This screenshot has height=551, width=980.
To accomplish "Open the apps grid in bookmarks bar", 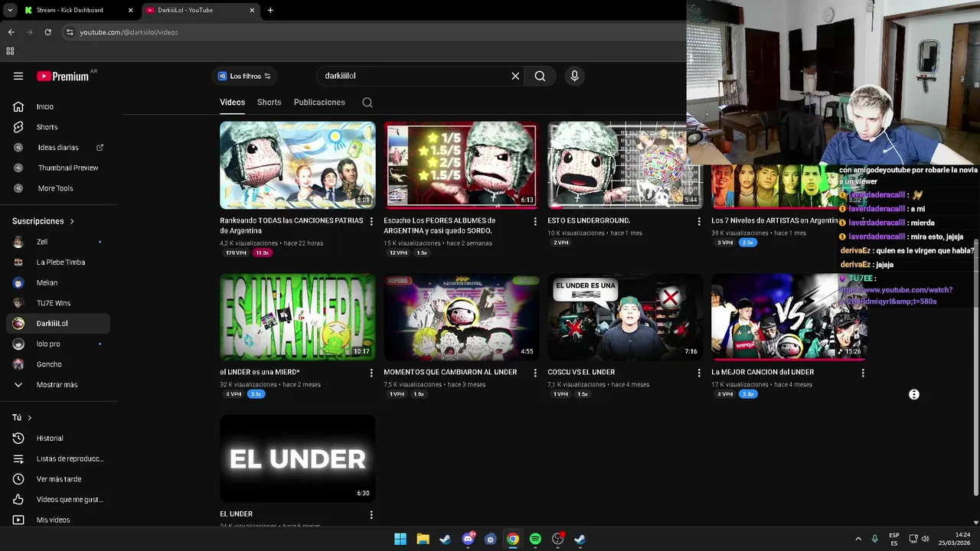I will (x=10, y=51).
